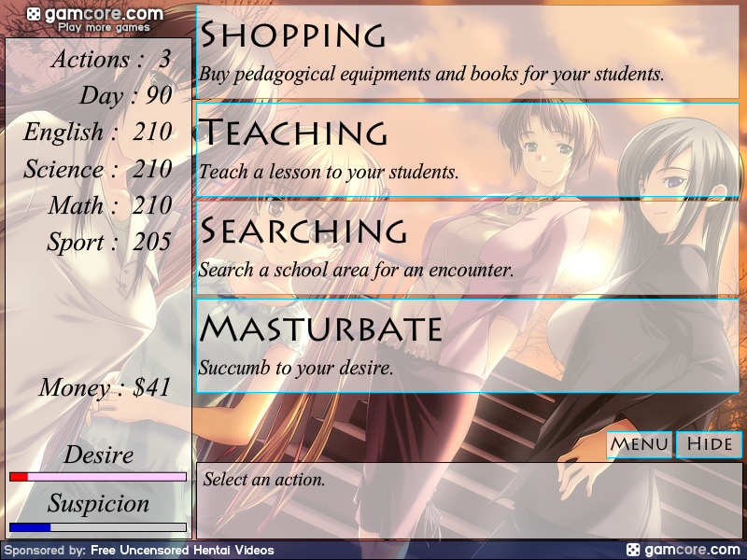Click the 'Actions : 3' stat
Image resolution: width=747 pixels, height=560 pixels.
(110, 60)
